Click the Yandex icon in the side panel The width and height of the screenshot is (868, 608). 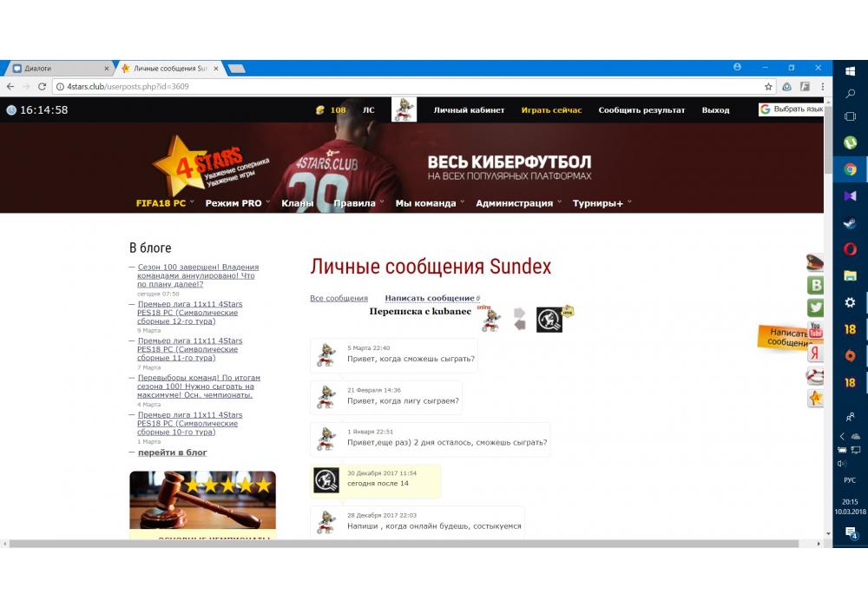(x=816, y=353)
